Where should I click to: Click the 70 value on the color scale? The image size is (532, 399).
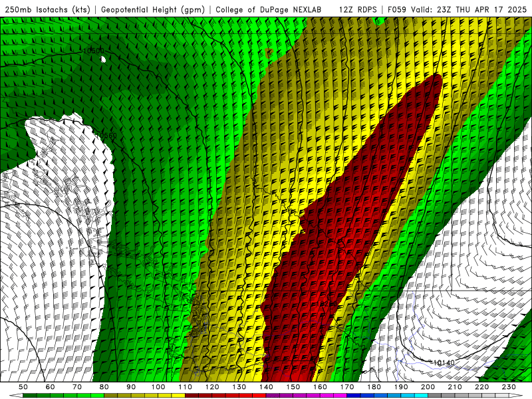(77, 387)
